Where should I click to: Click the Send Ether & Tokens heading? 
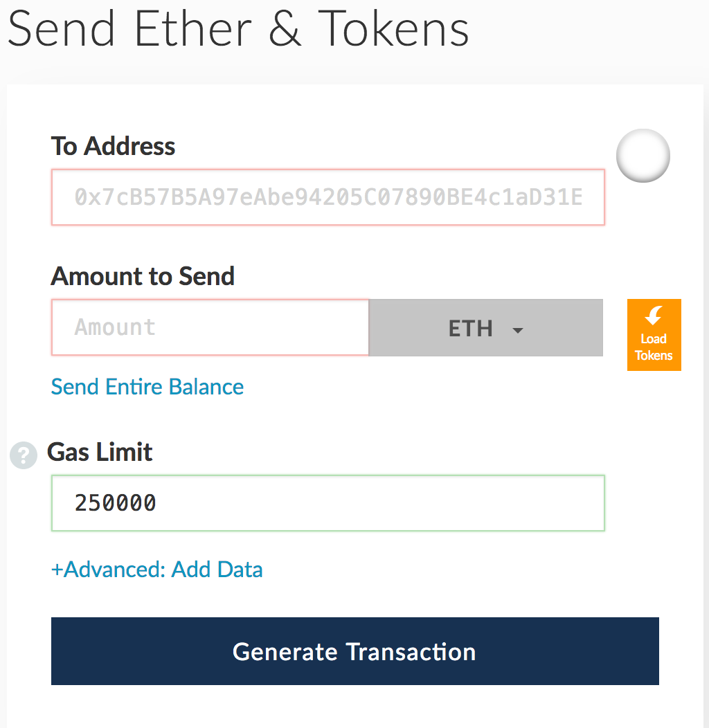(x=239, y=29)
